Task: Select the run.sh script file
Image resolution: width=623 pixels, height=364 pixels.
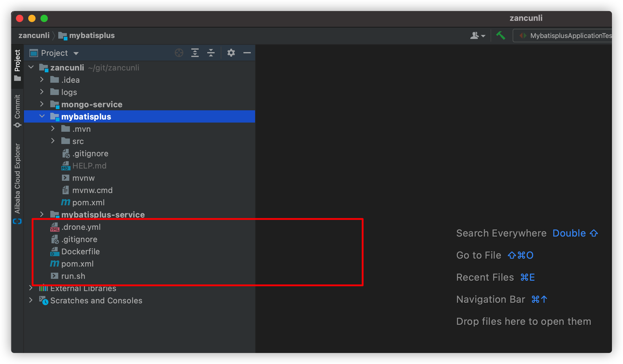Action: [x=73, y=276]
